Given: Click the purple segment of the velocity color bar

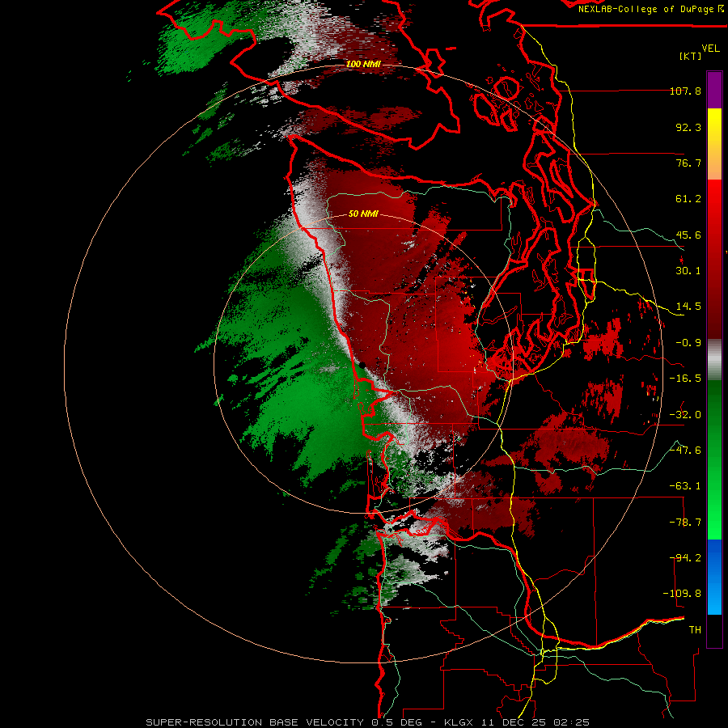Looking at the screenshot, I should click(x=714, y=90).
